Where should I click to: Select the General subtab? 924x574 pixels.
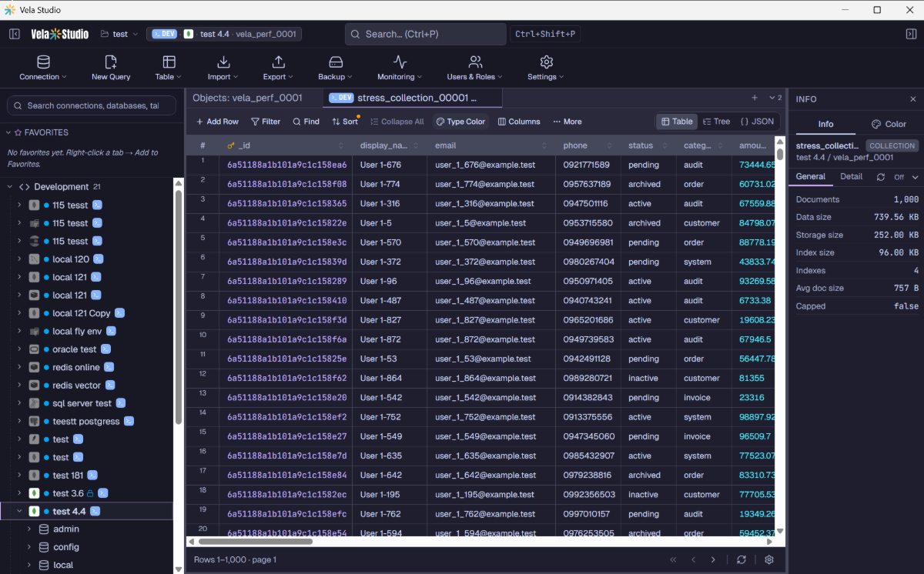[x=811, y=176]
